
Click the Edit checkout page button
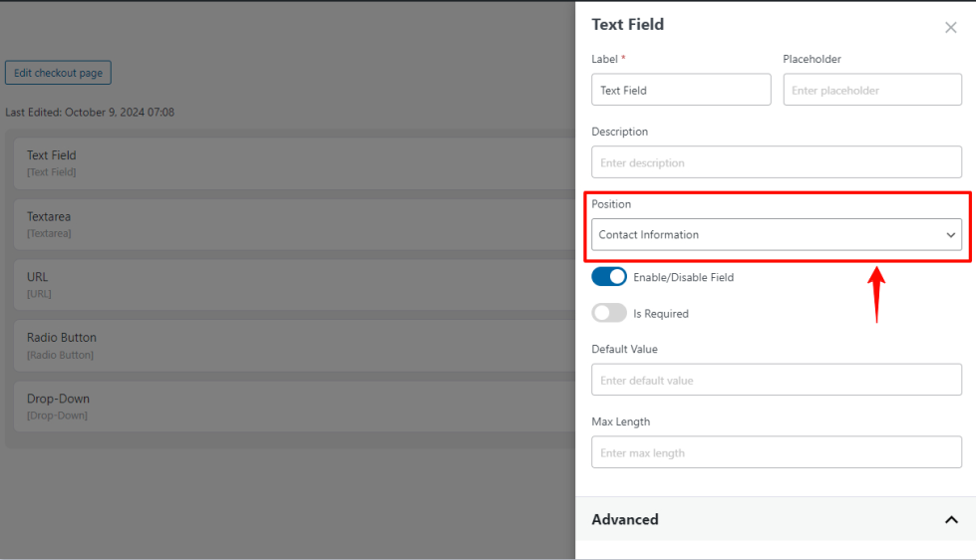(58, 73)
